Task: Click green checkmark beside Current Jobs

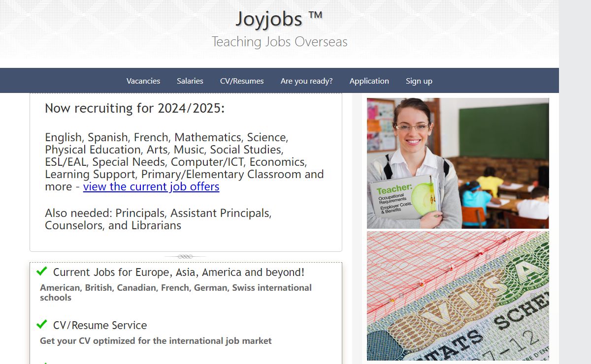Action: [x=42, y=271]
